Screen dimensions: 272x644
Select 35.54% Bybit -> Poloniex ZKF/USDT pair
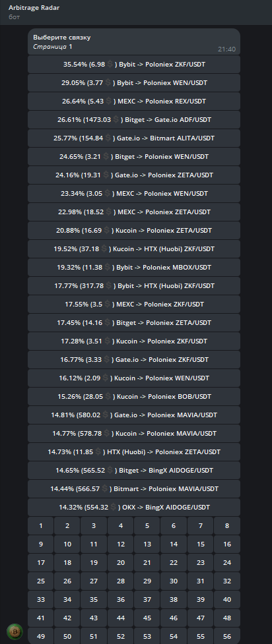click(134, 65)
